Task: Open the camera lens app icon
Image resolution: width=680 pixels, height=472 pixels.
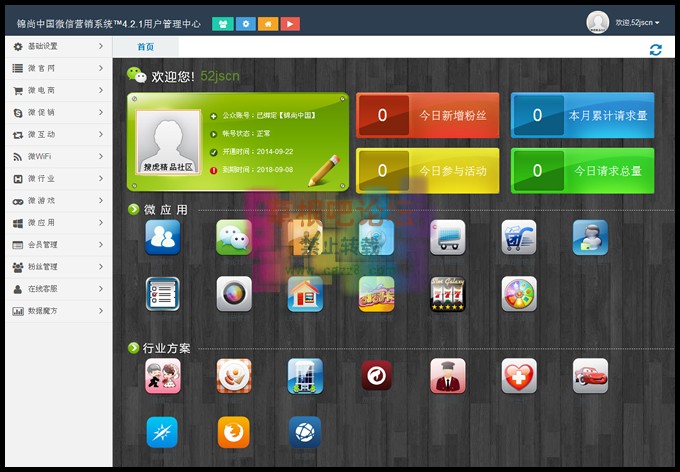Action: tap(234, 294)
